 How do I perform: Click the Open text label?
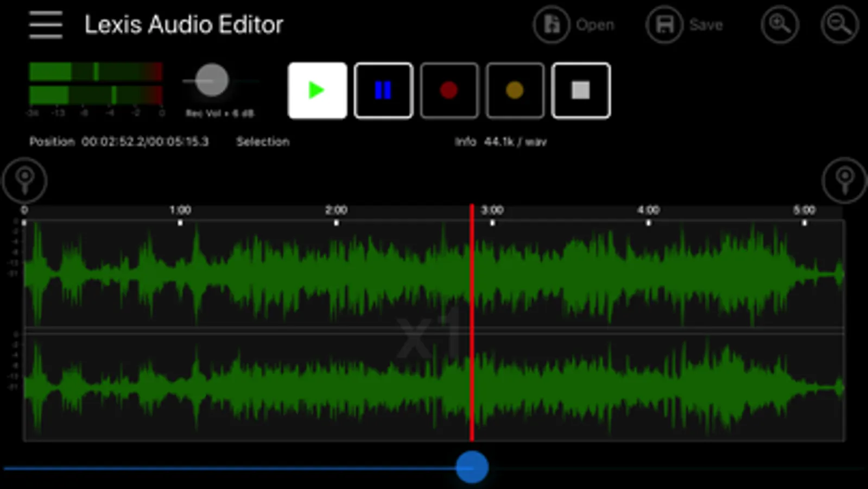click(x=595, y=25)
